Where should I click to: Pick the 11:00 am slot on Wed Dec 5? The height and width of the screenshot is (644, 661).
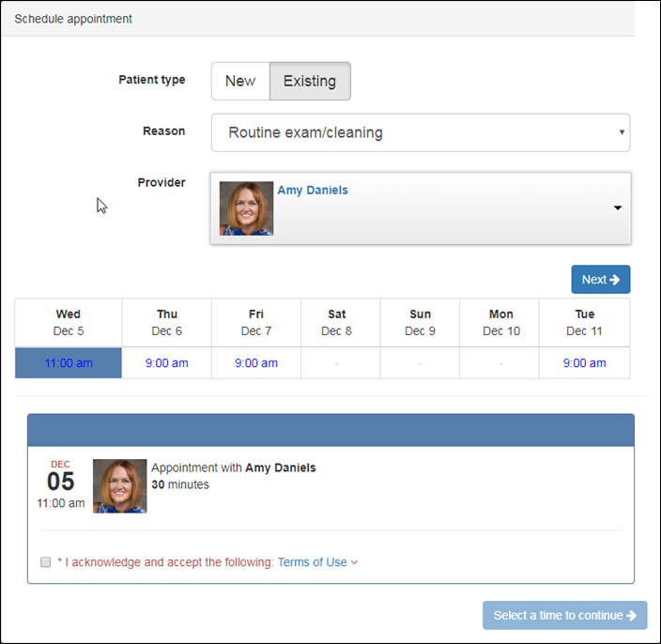tap(69, 363)
